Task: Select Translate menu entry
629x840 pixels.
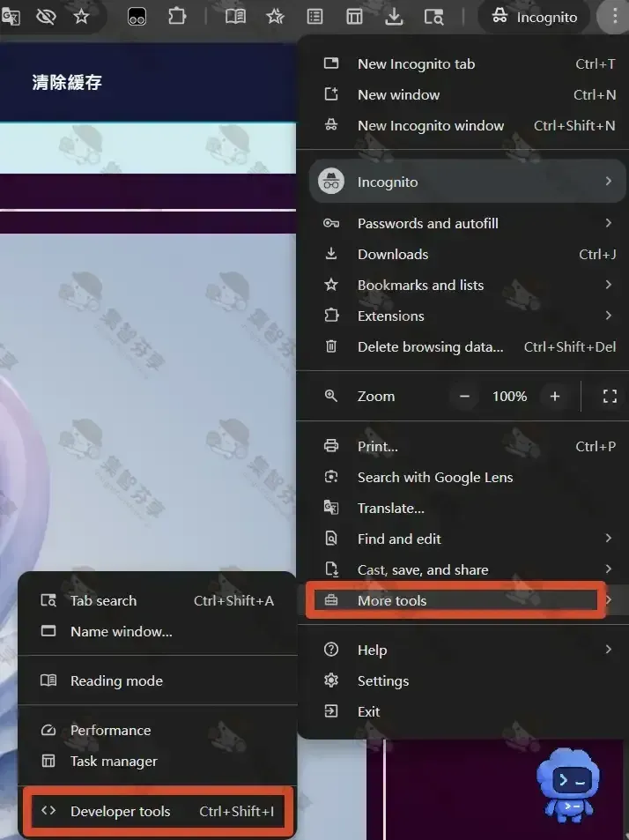Action: pos(462,508)
